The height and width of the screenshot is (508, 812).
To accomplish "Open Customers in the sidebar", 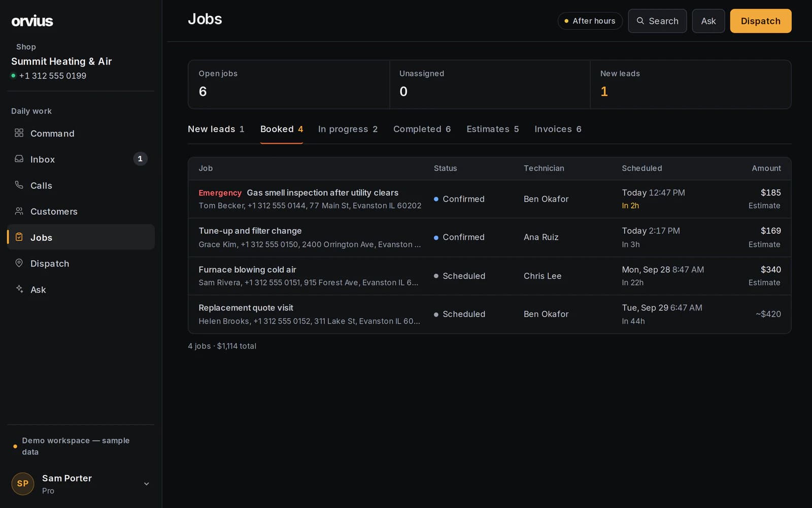I will [x=81, y=211].
